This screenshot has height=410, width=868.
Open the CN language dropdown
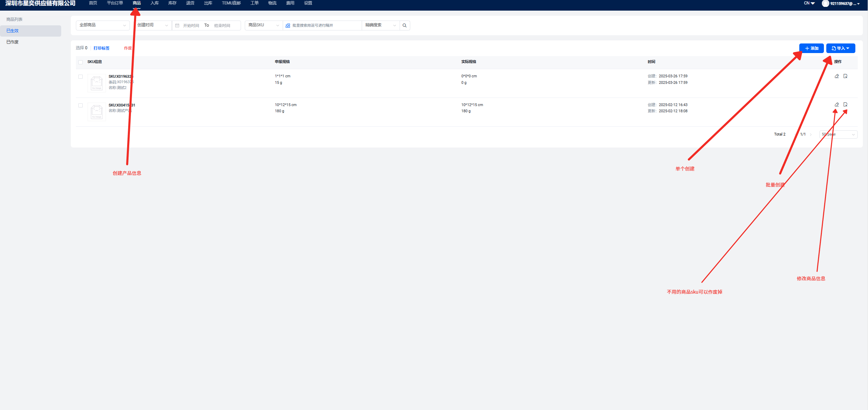tap(809, 3)
